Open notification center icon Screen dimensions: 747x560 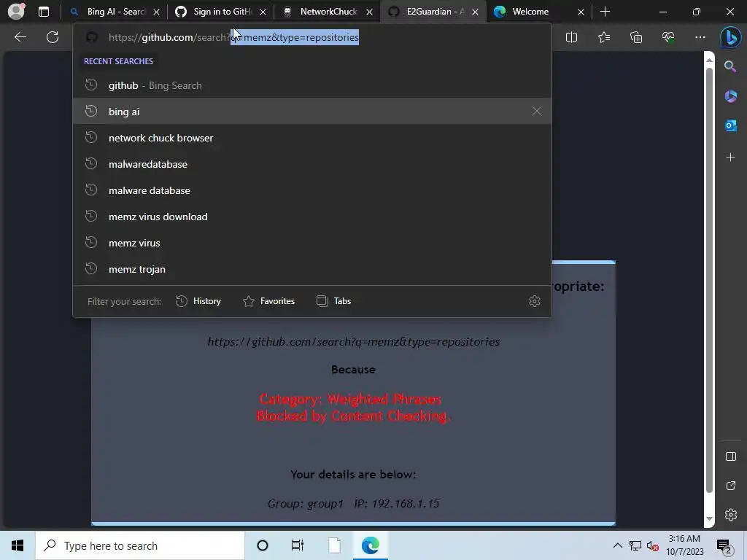point(724,546)
